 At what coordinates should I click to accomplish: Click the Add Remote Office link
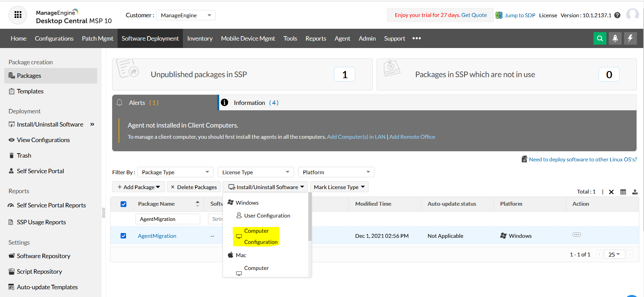point(412,137)
